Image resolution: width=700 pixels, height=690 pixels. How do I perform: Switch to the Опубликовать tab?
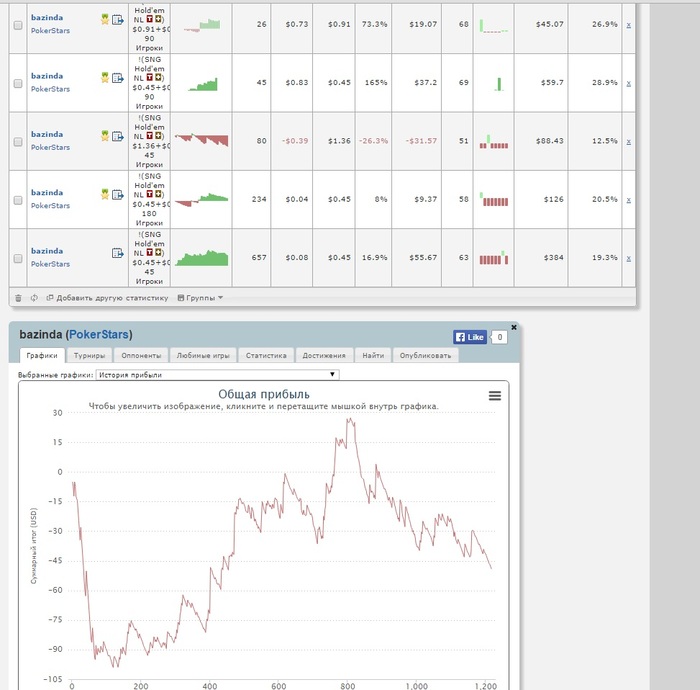pos(425,355)
